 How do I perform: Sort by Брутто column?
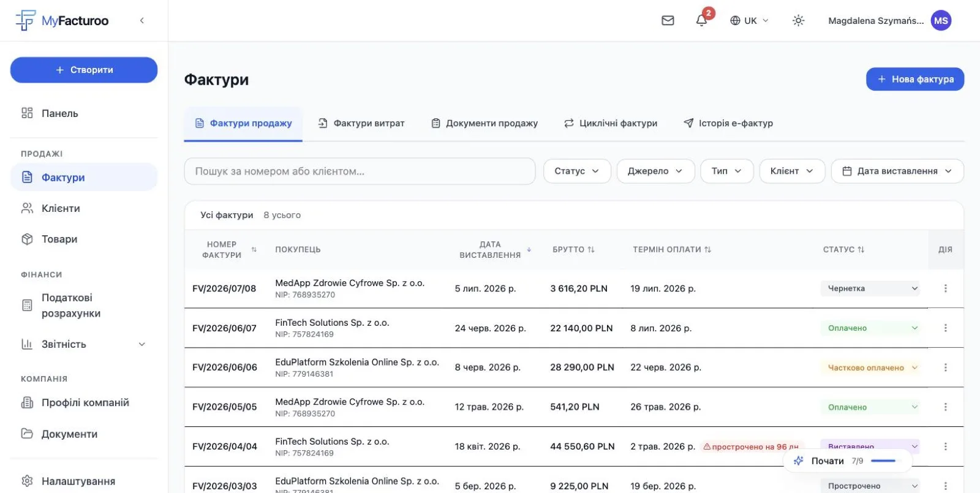click(x=573, y=250)
